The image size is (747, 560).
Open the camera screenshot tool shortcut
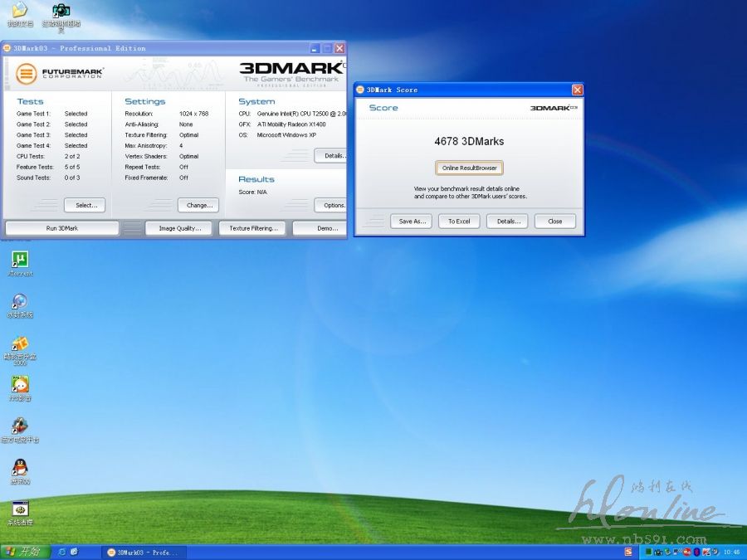click(x=61, y=11)
